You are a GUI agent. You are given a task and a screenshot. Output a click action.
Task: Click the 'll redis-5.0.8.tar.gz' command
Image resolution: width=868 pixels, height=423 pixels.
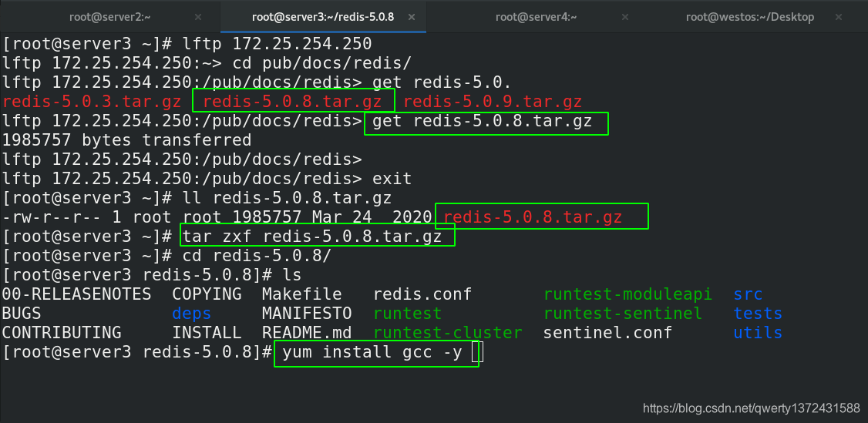287,198
